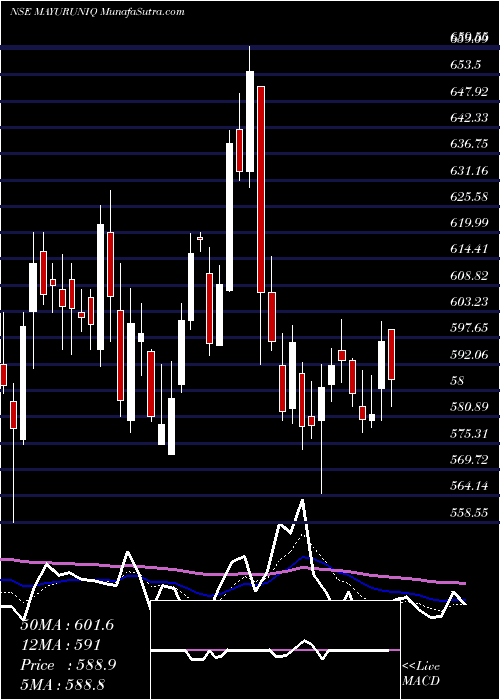Select the 569.72 price axis label

coord(470,459)
